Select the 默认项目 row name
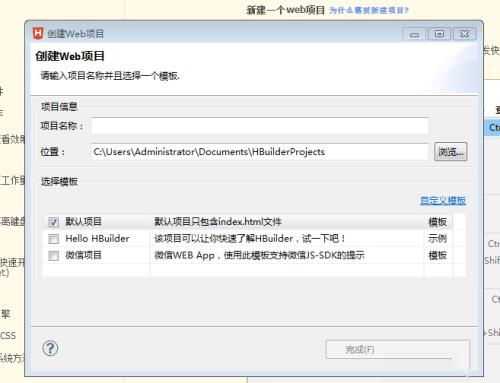This screenshot has width=500, height=383. tap(83, 222)
